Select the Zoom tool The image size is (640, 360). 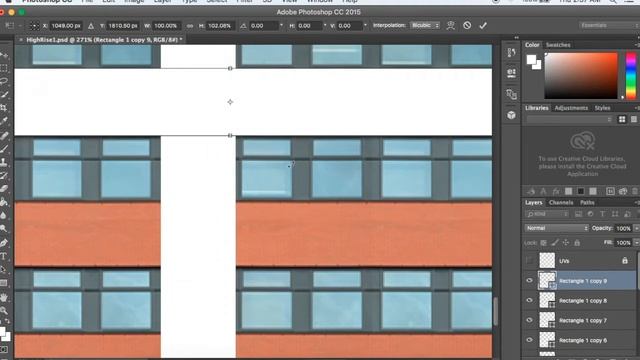pos(4,311)
